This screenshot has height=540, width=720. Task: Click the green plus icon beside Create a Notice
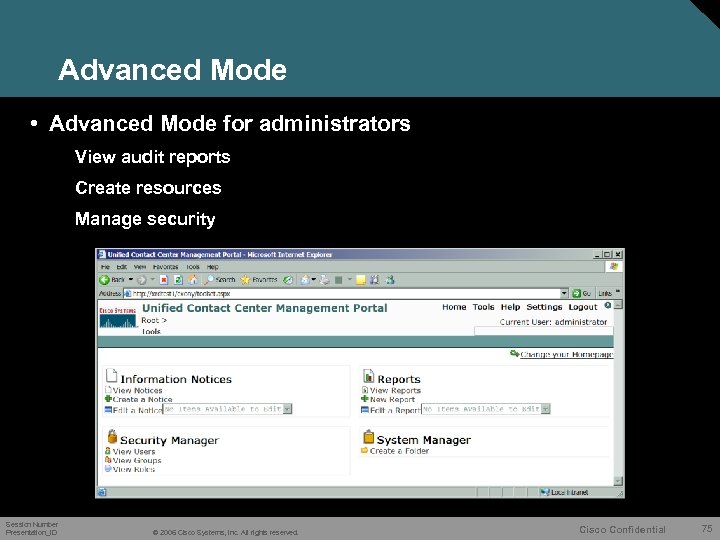(x=108, y=399)
